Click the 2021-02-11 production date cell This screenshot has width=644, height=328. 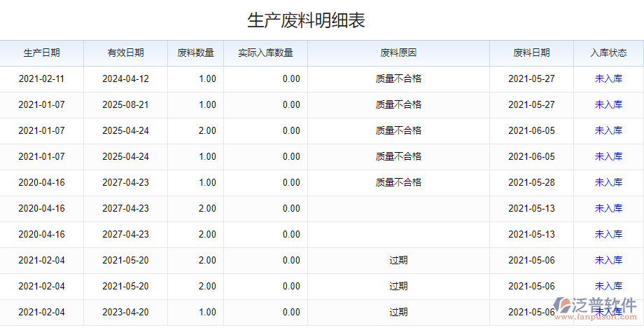[x=41, y=78]
